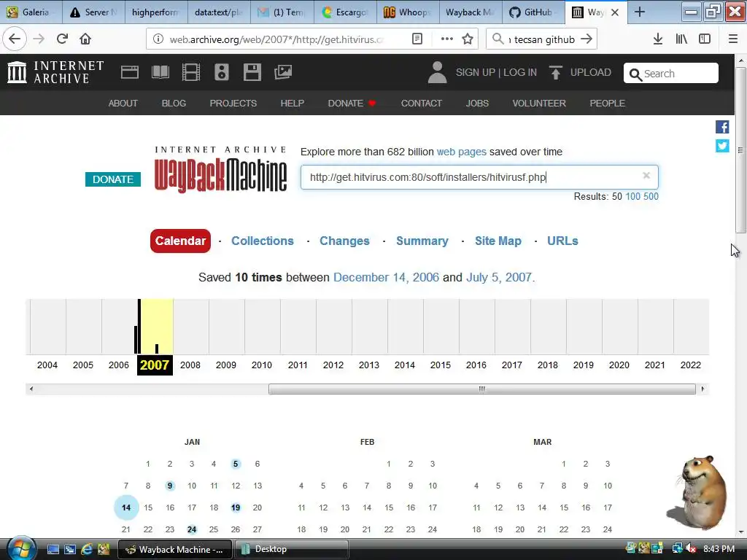The image size is (747, 560).
Task: Open a new browser tab
Action: [640, 12]
